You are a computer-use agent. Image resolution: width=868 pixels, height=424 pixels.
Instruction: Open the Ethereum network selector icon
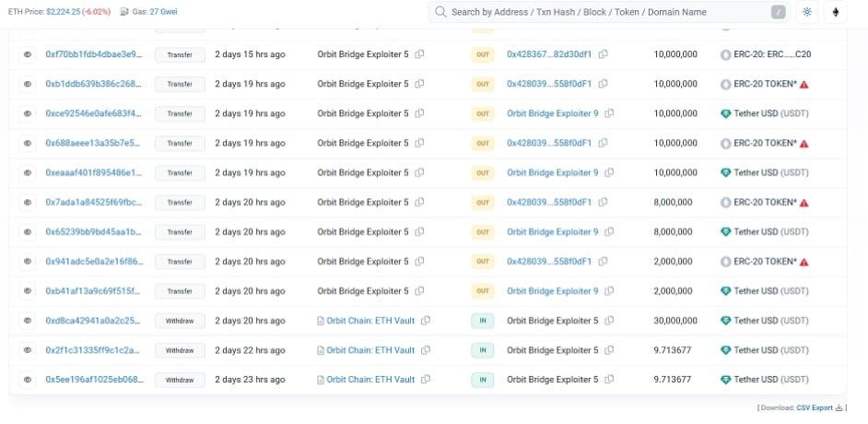coord(836,12)
